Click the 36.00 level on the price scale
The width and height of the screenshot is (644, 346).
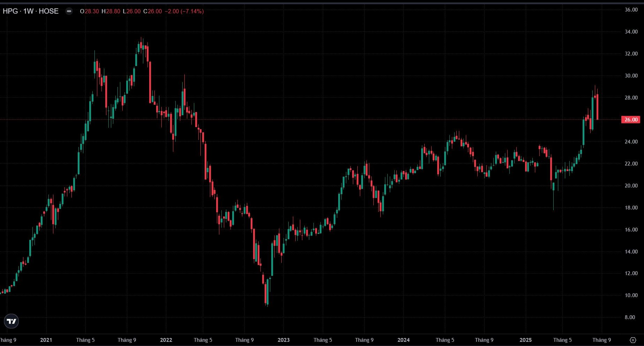(x=631, y=10)
